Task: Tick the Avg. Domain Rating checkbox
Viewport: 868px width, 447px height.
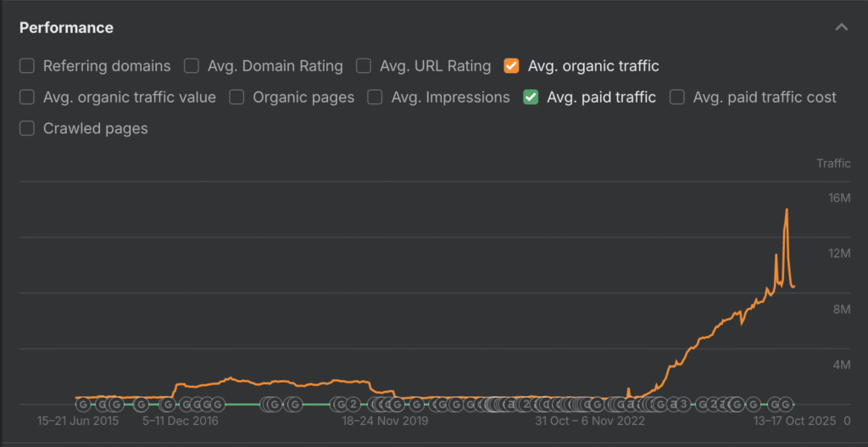Action: (192, 66)
